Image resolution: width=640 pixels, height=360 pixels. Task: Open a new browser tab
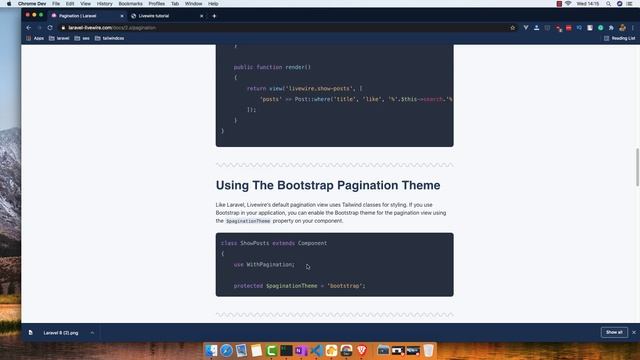tap(214, 16)
